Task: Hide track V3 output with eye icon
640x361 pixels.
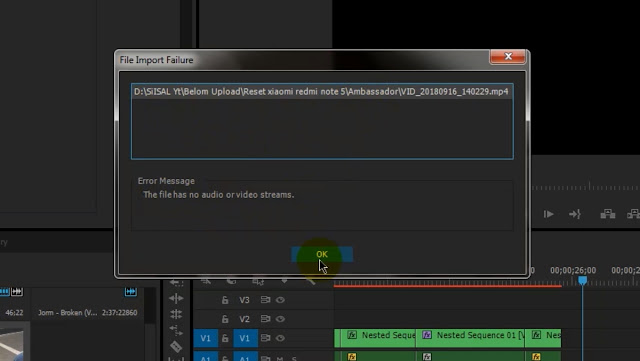Action: pyautogui.click(x=280, y=300)
